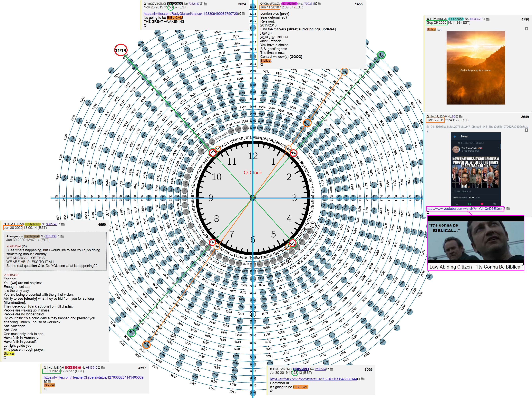532x398 pixels.
Task: Click red 'Q-Clock' label at clock center
Action: [253, 172]
